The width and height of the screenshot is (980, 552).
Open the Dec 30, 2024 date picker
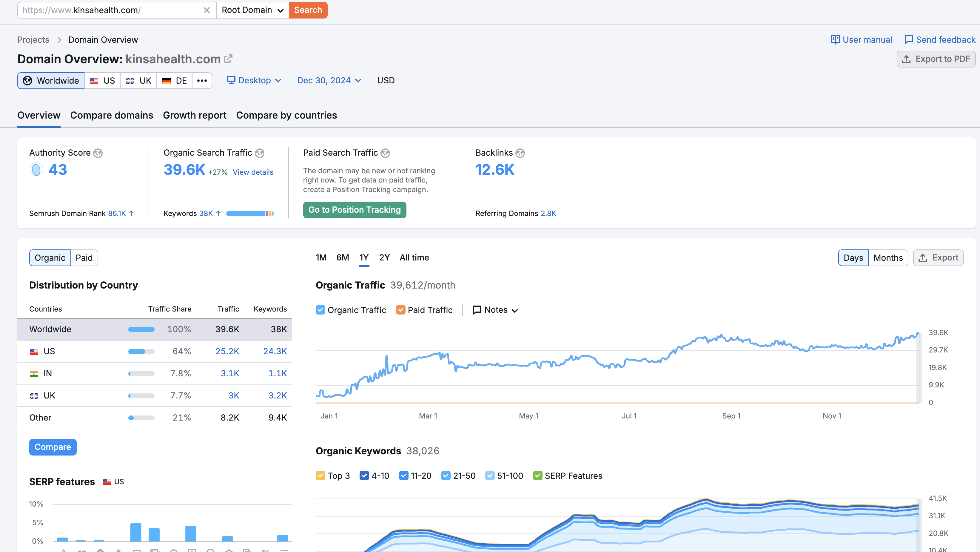pyautogui.click(x=329, y=81)
